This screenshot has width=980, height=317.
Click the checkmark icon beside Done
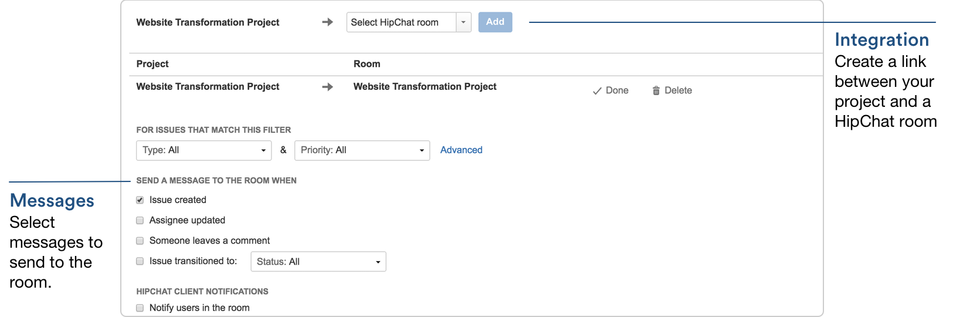click(597, 91)
